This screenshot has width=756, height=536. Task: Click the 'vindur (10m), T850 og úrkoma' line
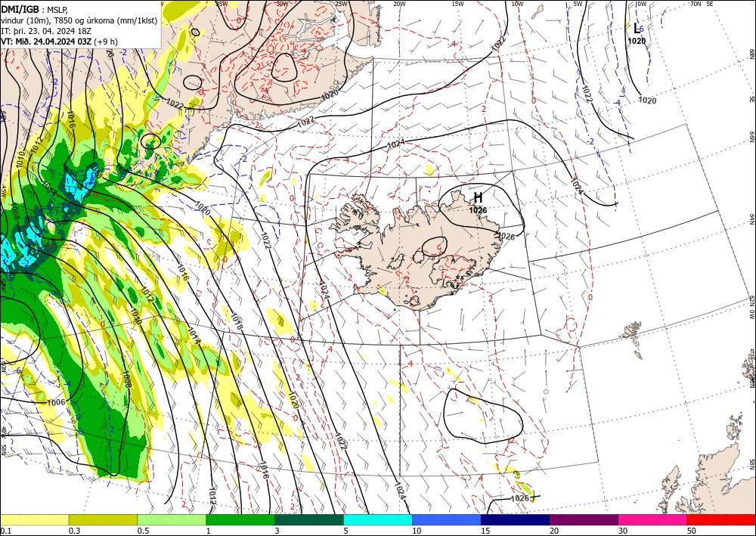(79, 20)
